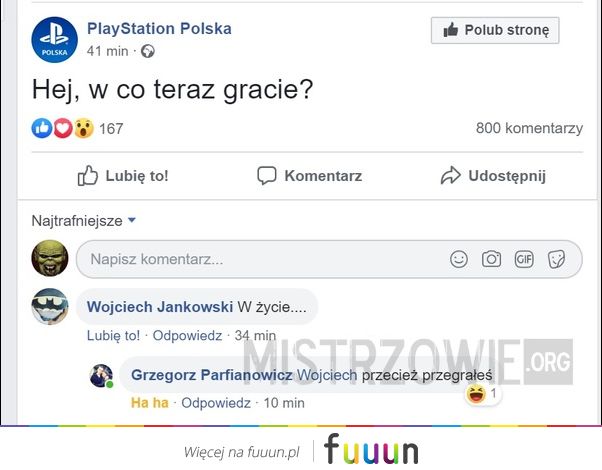602x470 pixels.
Task: Click the heart Love reaction icon
Action: [63, 128]
